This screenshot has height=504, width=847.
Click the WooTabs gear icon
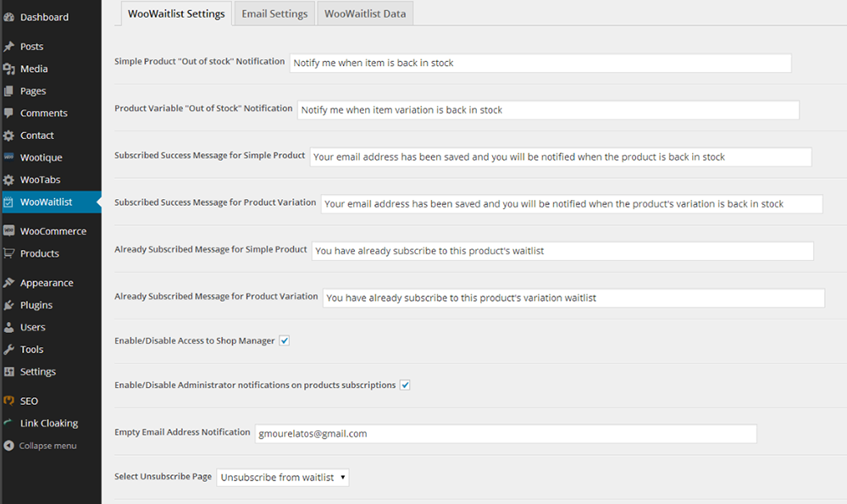click(8, 180)
